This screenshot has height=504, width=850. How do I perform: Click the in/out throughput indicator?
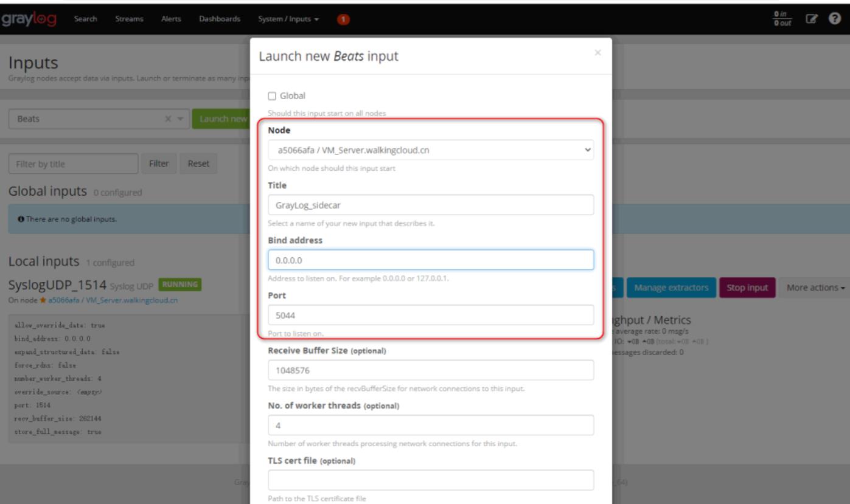[x=781, y=19]
